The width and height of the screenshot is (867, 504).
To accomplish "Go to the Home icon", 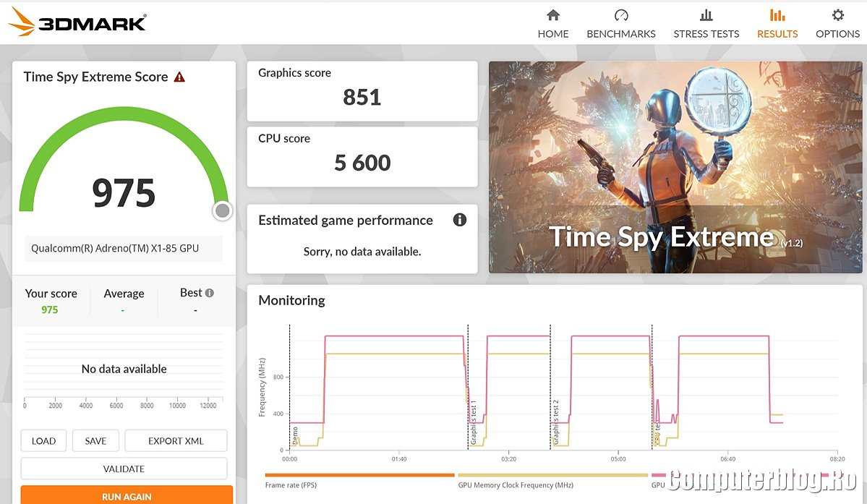I will [553, 15].
